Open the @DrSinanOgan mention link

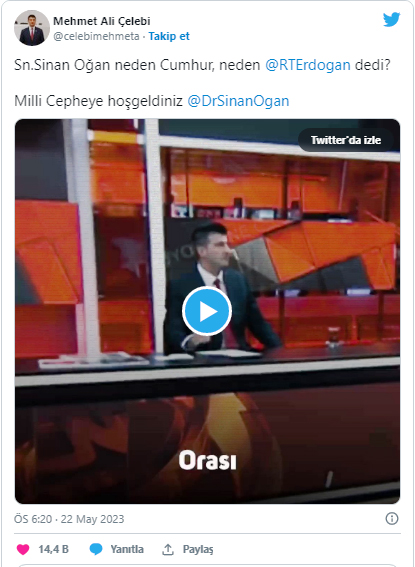pos(238,101)
